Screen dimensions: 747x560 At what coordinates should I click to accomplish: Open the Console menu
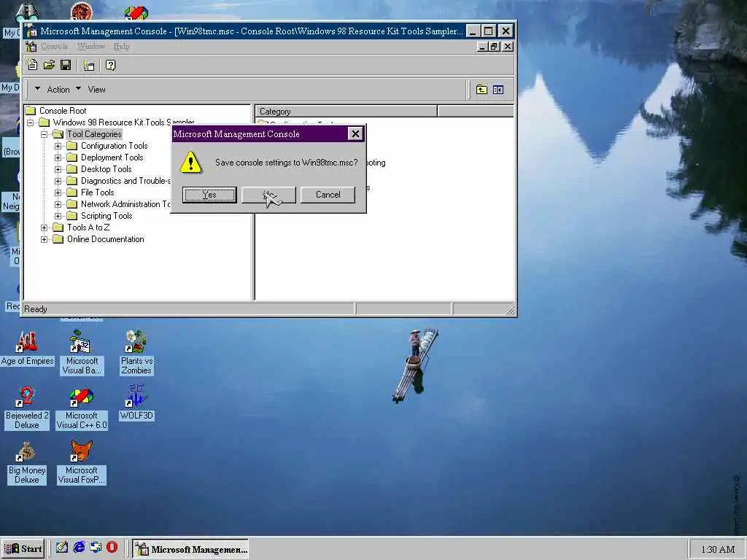pyautogui.click(x=54, y=46)
